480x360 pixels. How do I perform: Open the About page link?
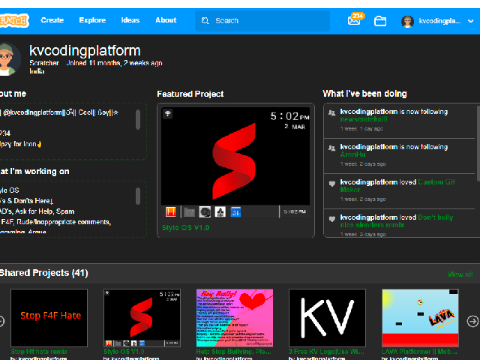pyautogui.click(x=166, y=20)
